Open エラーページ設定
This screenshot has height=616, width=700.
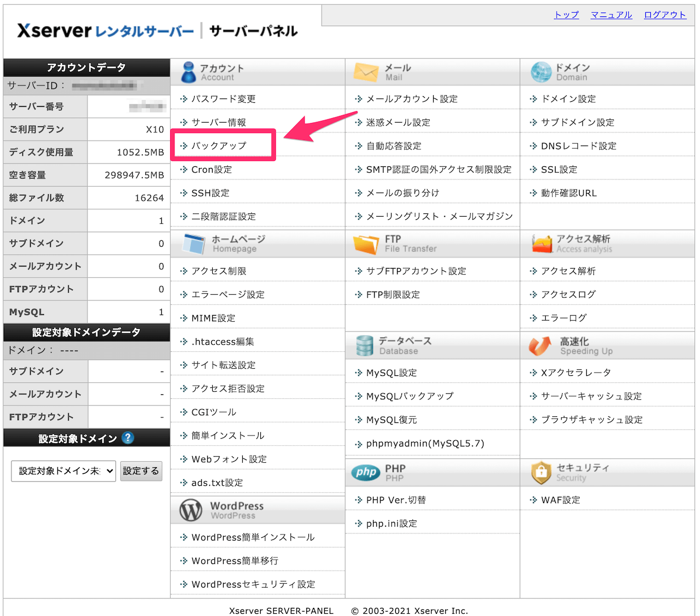coord(228,295)
